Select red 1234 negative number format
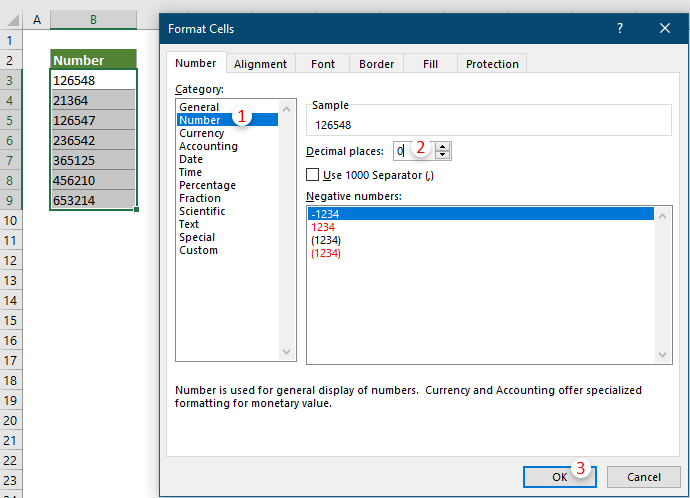Image resolution: width=690 pixels, height=498 pixels. point(323,227)
